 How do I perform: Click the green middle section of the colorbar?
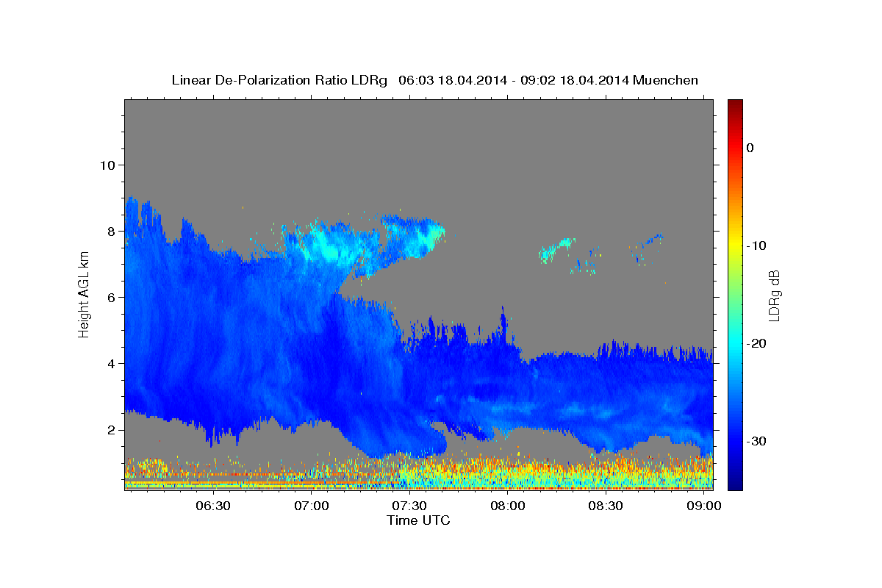point(735,294)
